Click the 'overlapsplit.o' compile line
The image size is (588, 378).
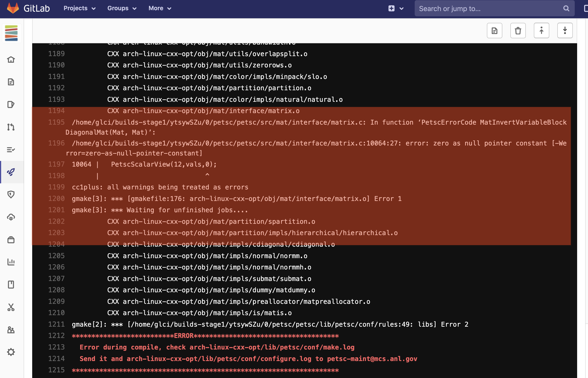207,54
